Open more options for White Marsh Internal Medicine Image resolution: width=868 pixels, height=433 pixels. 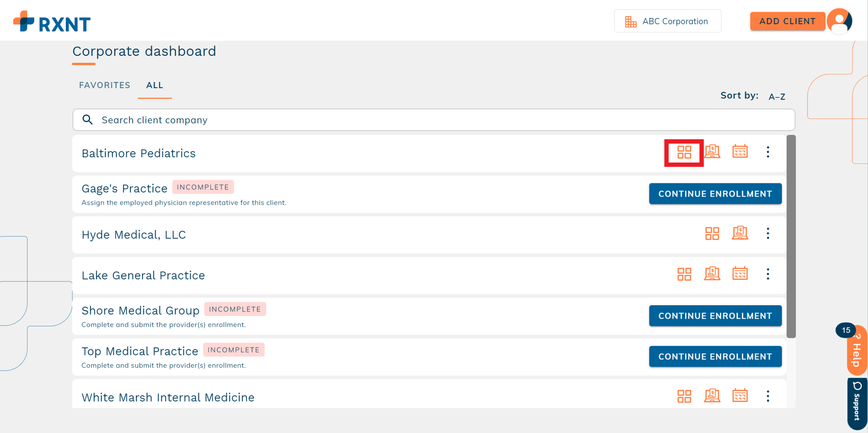[768, 396]
